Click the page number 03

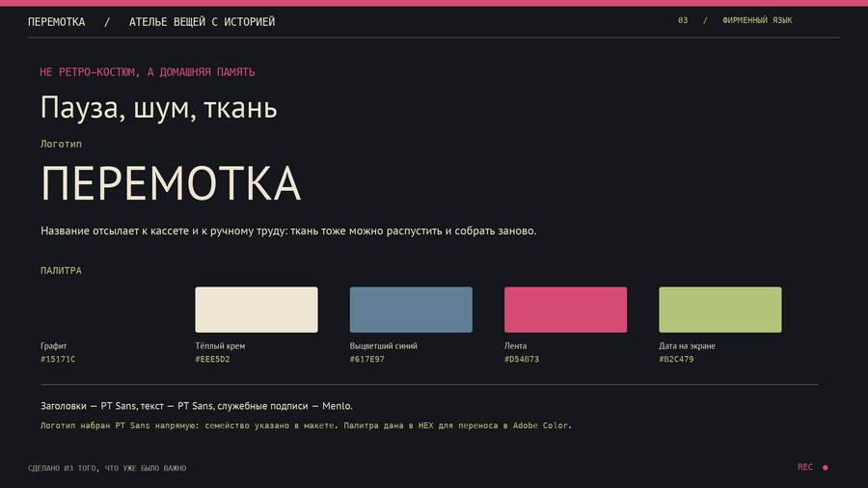(683, 20)
